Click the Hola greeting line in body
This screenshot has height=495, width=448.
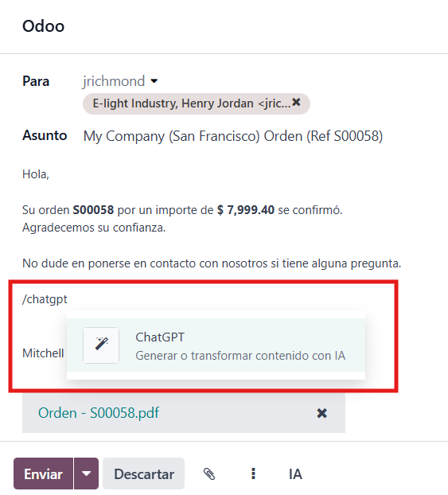click(x=36, y=174)
